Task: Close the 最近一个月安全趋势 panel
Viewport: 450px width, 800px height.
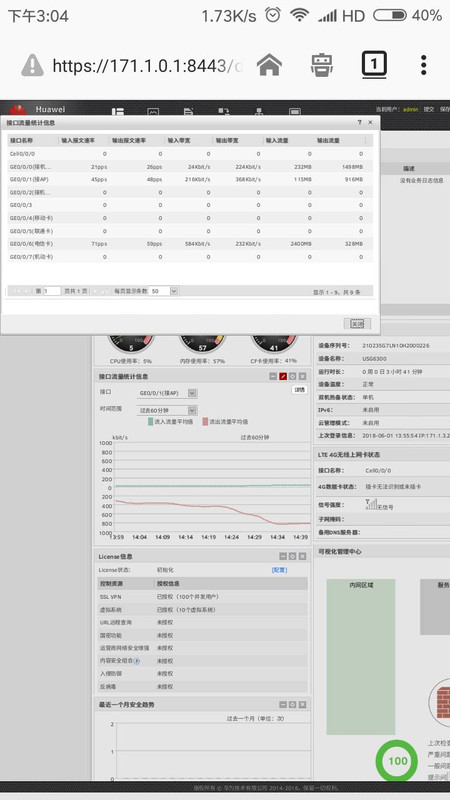Action: [x=303, y=705]
